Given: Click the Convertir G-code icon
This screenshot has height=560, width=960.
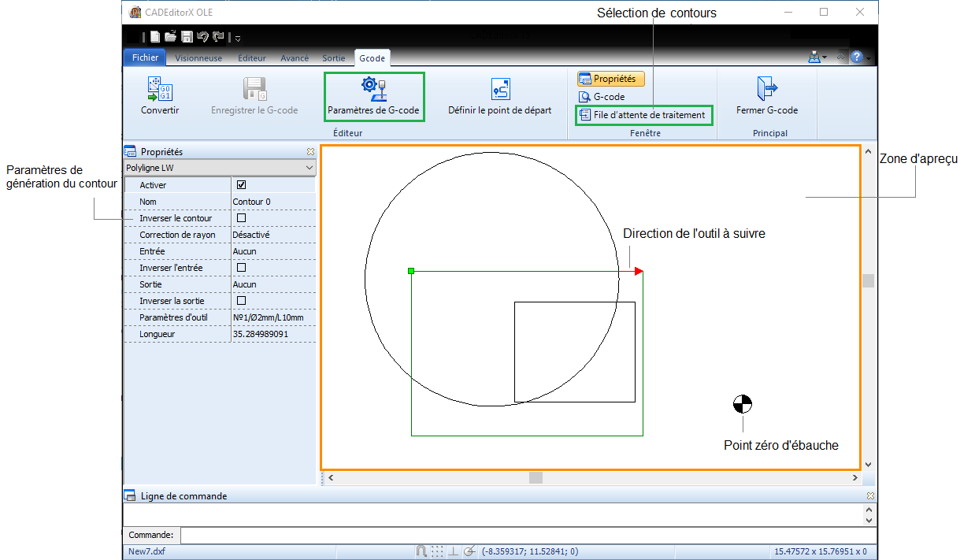Looking at the screenshot, I should point(160,88).
